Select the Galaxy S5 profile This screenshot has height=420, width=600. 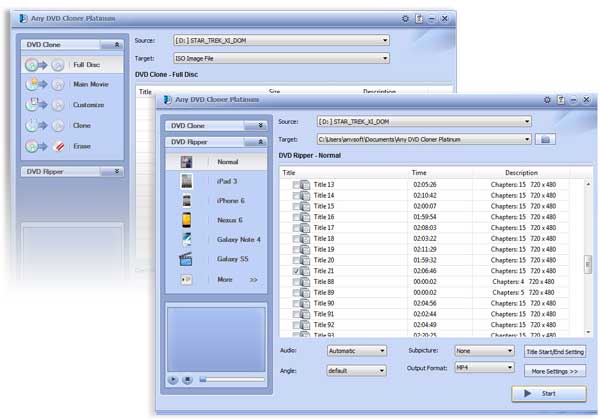click(216, 259)
